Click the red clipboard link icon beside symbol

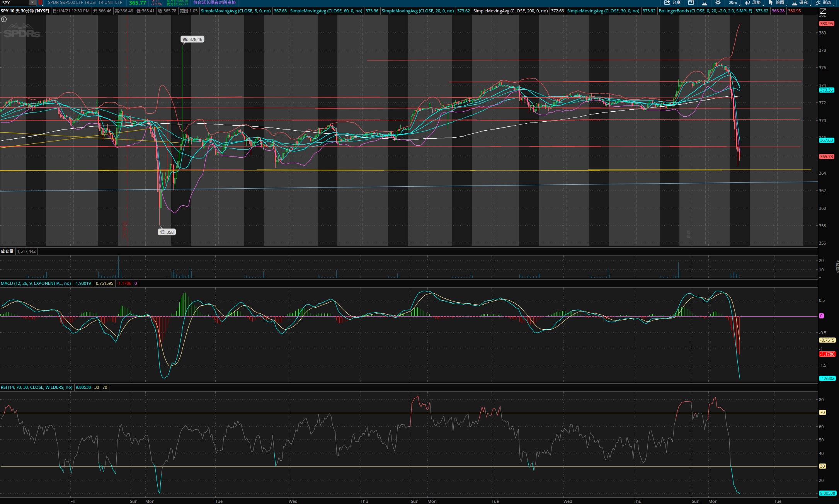[x=40, y=3]
